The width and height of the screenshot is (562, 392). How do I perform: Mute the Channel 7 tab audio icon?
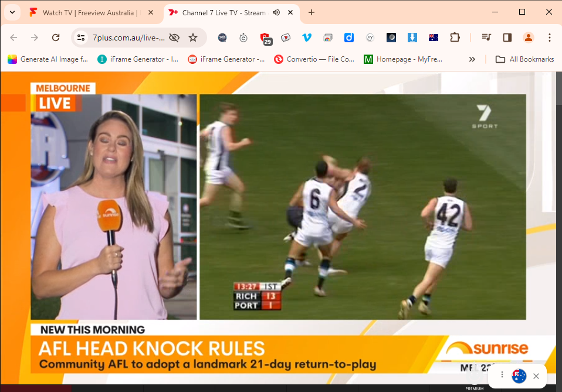276,12
